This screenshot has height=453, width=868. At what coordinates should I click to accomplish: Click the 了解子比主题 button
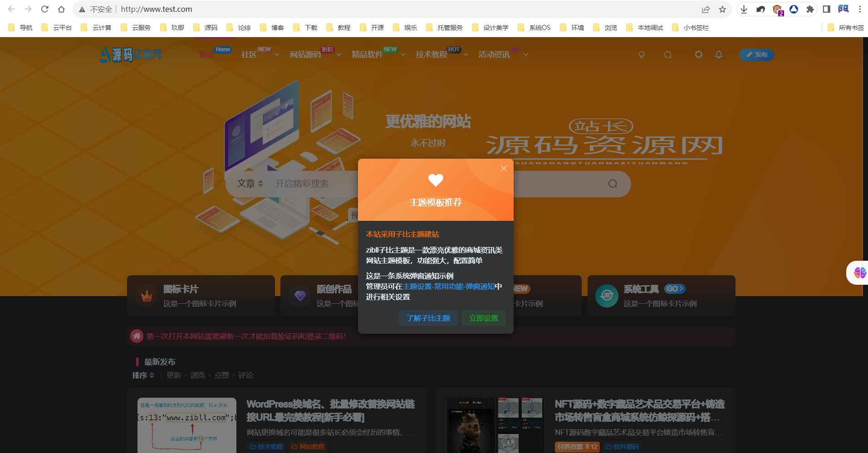tap(428, 318)
